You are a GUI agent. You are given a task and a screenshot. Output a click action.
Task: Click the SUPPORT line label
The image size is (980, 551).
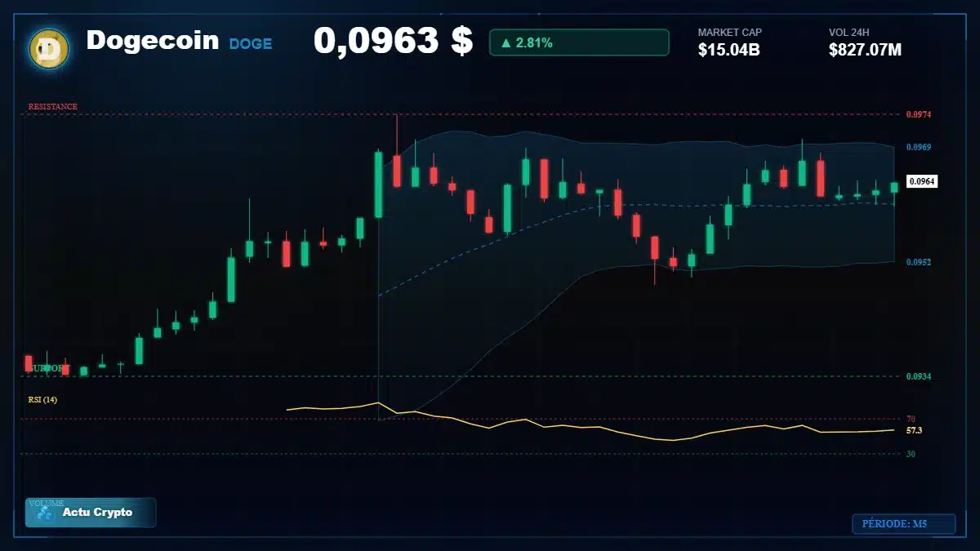[47, 369]
